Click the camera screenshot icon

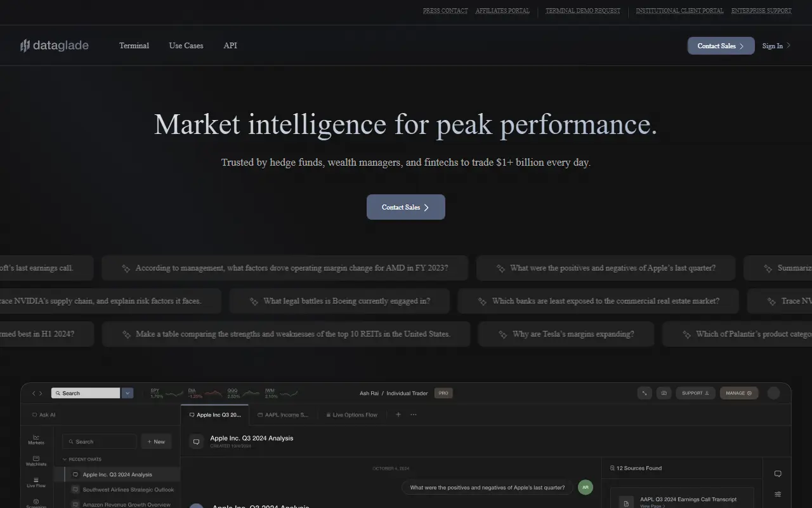(x=664, y=393)
